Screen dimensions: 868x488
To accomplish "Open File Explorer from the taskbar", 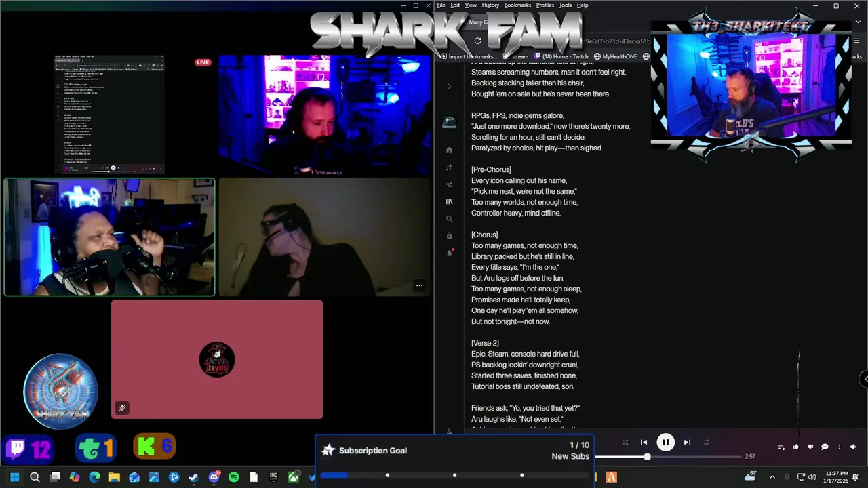I will click(x=114, y=477).
